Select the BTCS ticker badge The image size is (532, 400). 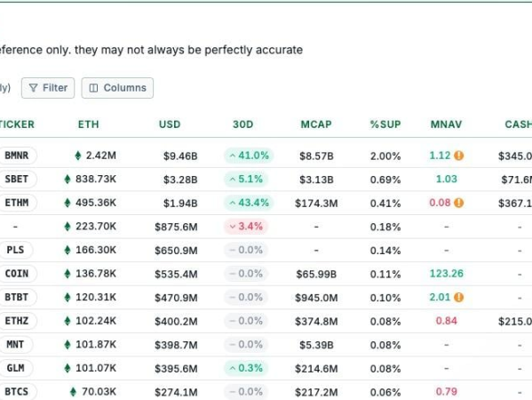click(17, 392)
